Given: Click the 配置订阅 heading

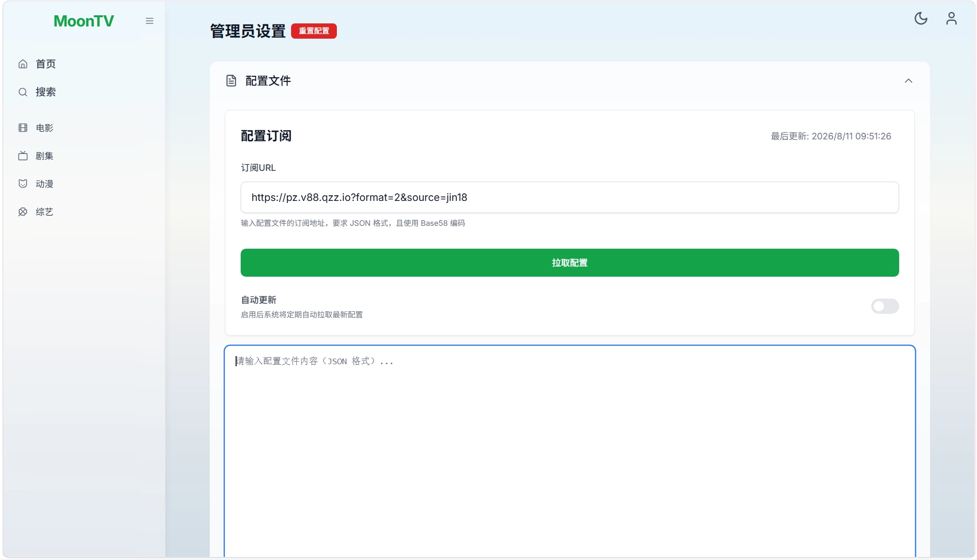Looking at the screenshot, I should [266, 136].
